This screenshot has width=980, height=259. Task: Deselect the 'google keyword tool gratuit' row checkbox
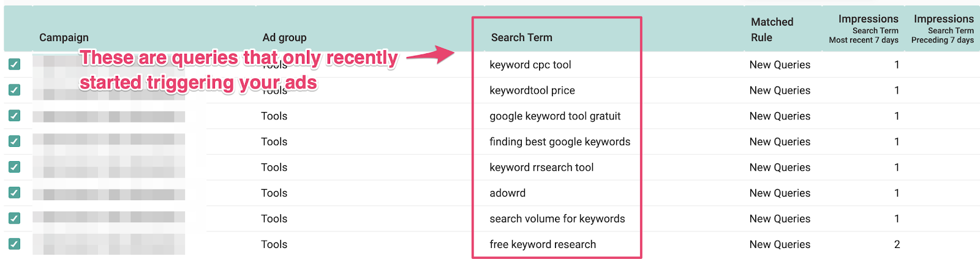[x=15, y=116]
